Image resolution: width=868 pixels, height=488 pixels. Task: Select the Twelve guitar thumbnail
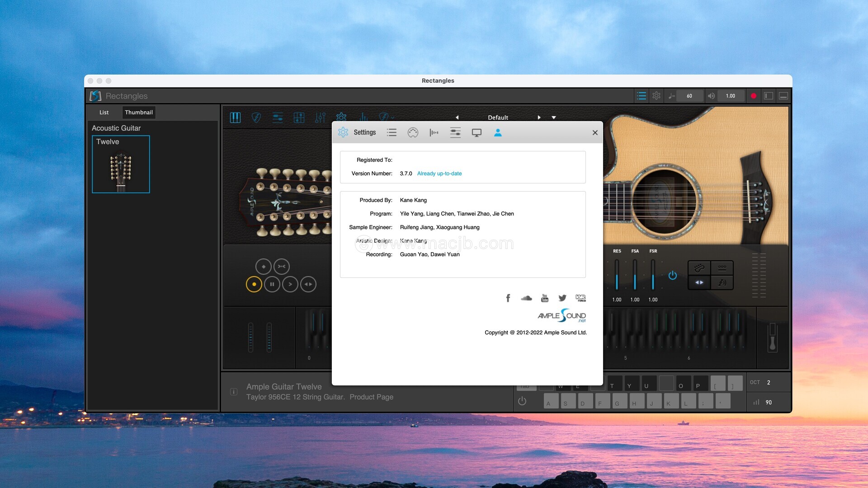[121, 164]
